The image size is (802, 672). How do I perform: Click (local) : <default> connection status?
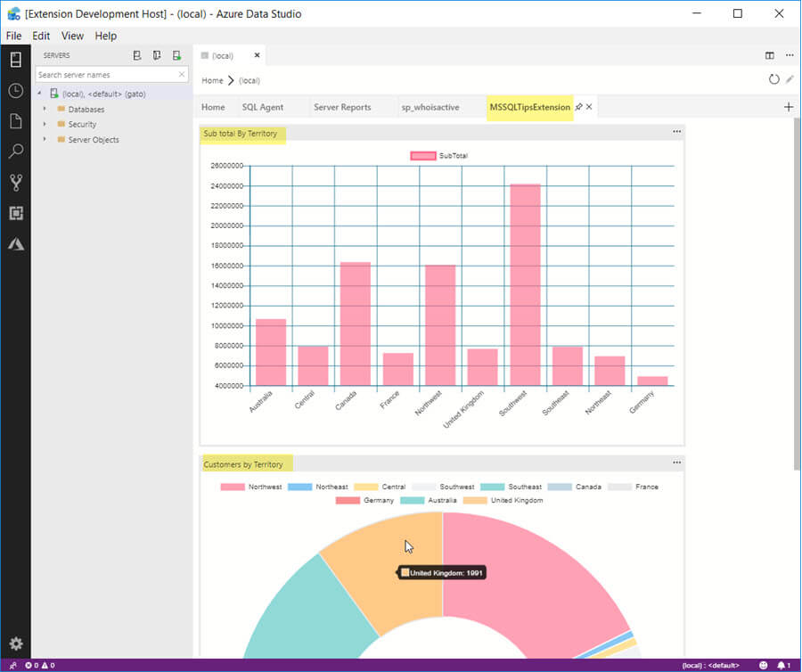[x=710, y=666]
